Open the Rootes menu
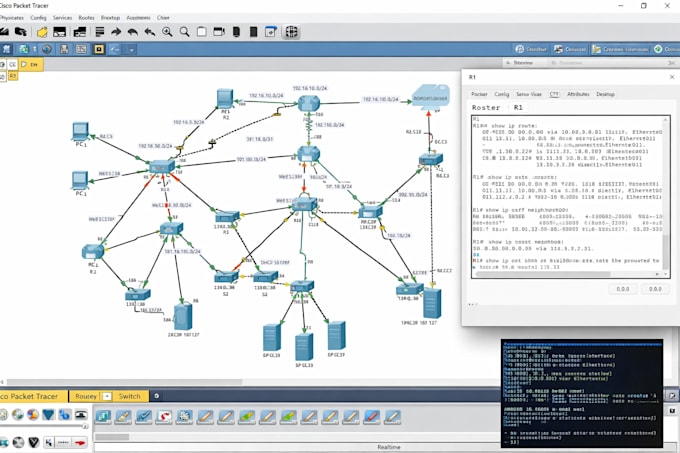Screen dimensions: 680x453 86,18
